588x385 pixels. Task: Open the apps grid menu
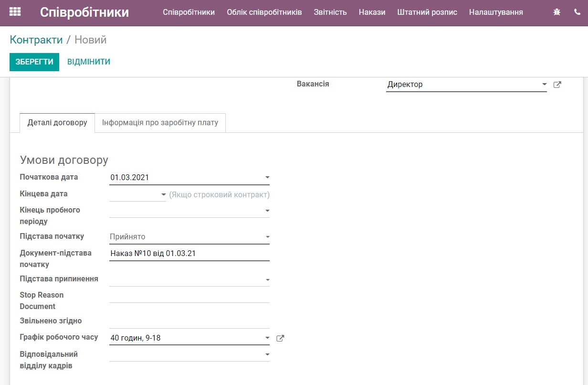(15, 12)
